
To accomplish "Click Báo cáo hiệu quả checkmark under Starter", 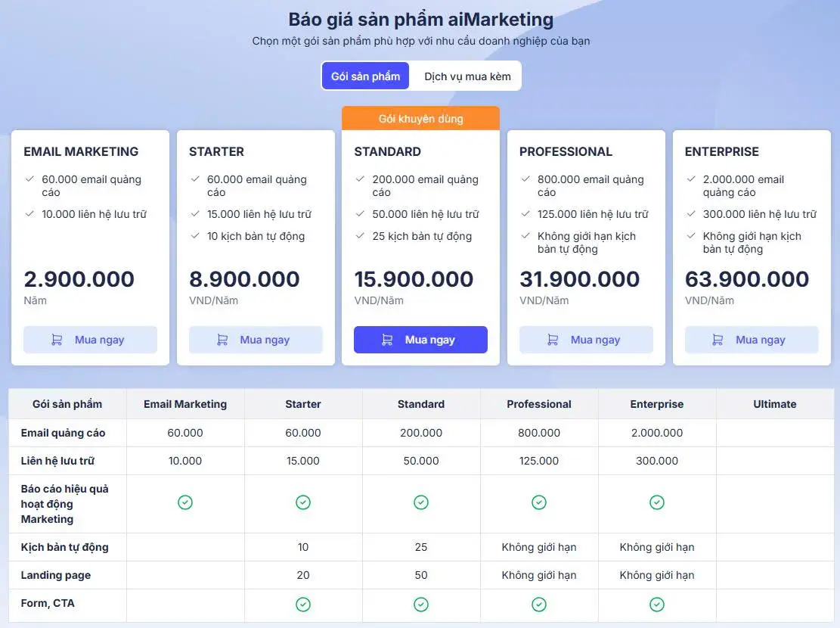I will 303,502.
